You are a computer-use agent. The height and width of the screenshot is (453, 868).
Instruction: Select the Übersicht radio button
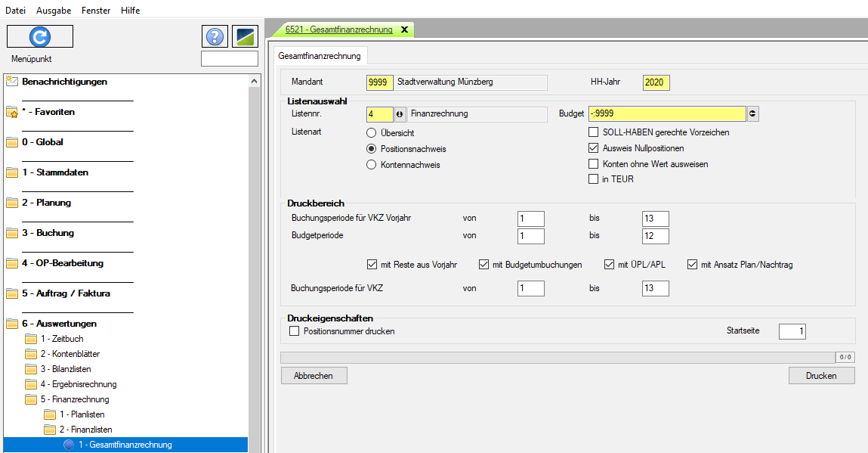point(371,133)
